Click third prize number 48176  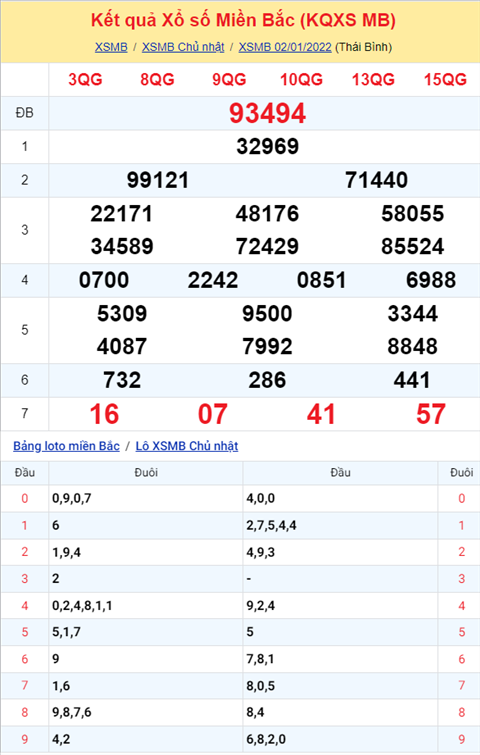pyautogui.click(x=267, y=214)
